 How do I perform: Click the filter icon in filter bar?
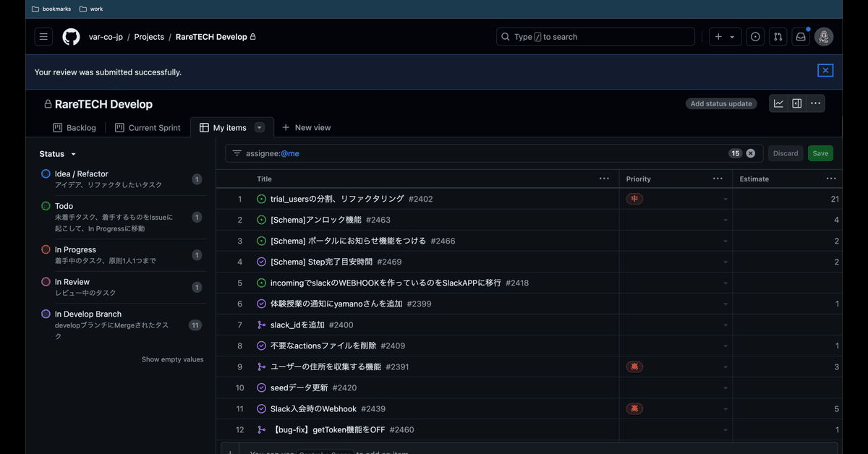(x=237, y=153)
